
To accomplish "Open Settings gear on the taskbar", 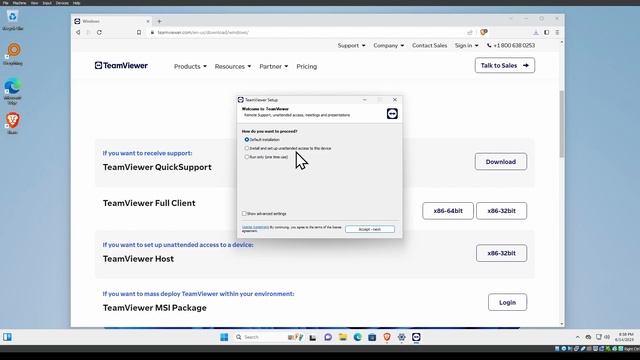I will pyautogui.click(x=402, y=337).
